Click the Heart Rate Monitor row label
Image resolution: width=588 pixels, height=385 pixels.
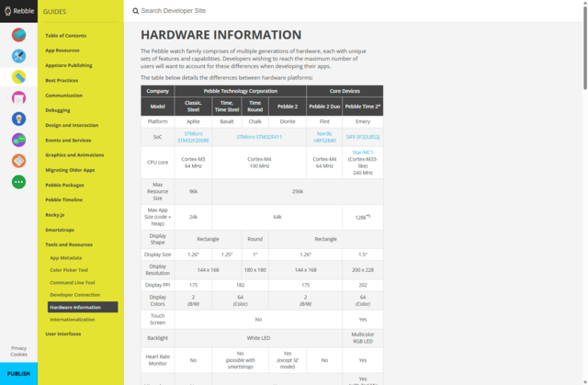coord(157,360)
